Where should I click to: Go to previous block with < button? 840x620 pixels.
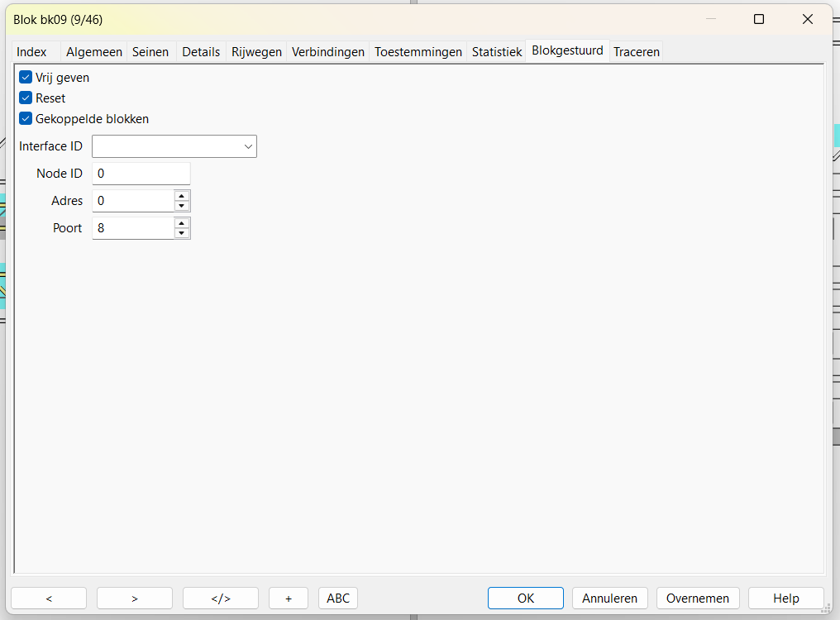coord(49,599)
